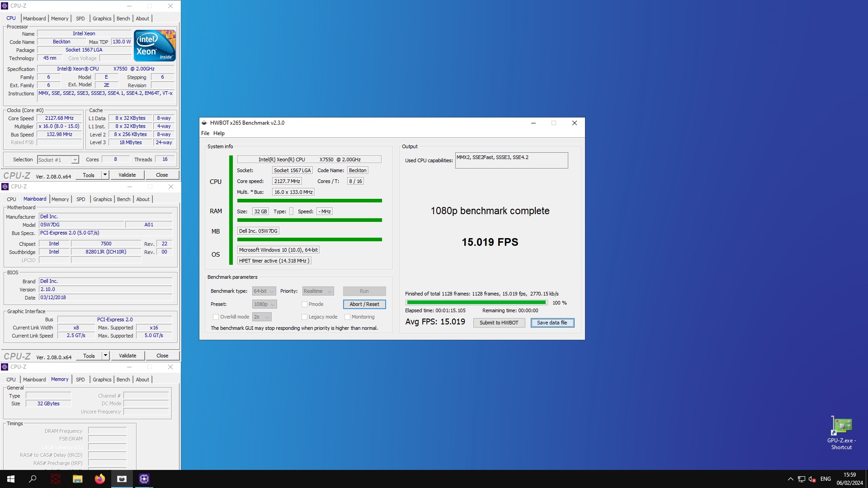Click CPU-Z title icon in Mainboard window

point(5,187)
